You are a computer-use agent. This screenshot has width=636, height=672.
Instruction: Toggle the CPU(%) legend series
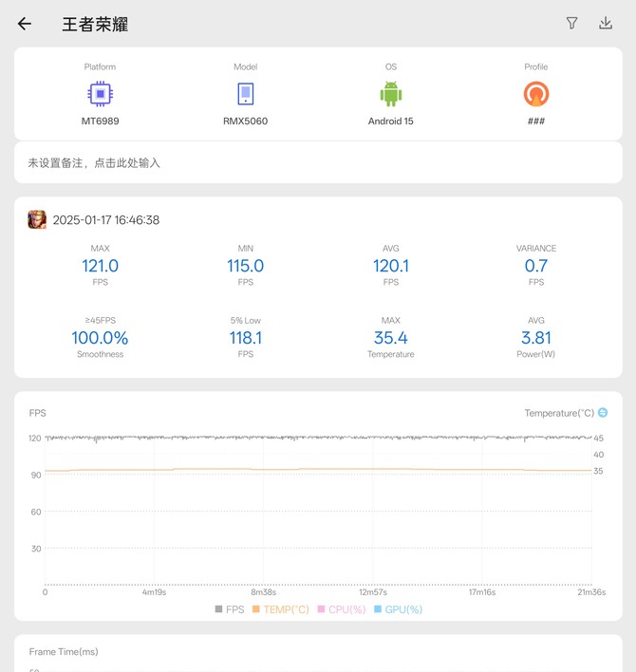[x=341, y=609]
